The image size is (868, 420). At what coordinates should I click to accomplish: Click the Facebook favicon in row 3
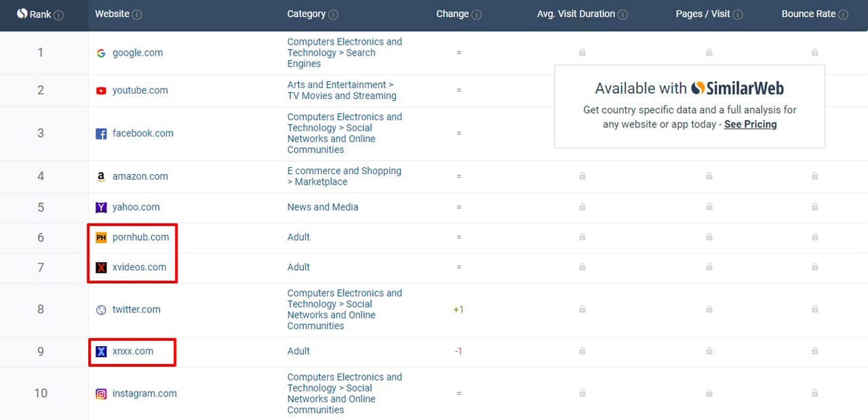101,134
